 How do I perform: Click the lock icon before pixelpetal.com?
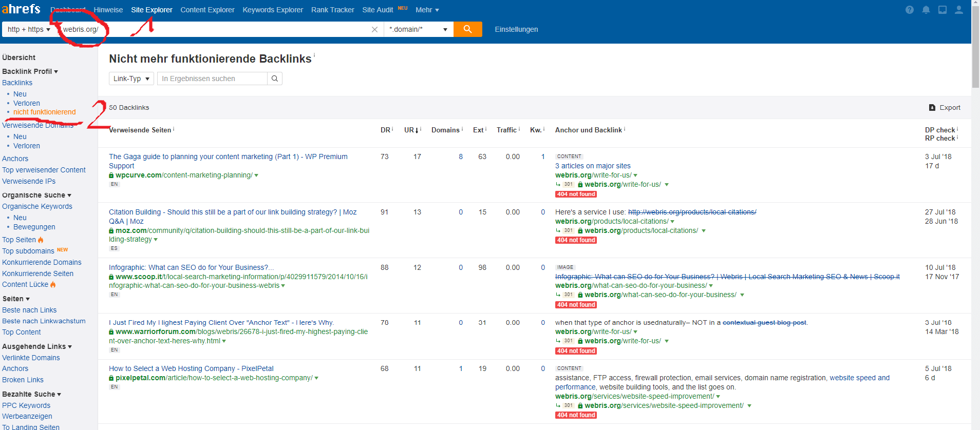click(x=111, y=378)
